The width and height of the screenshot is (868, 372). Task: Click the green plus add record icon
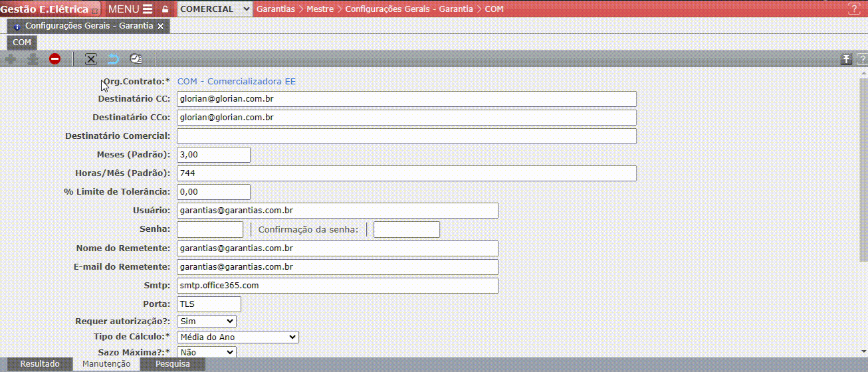click(x=11, y=59)
